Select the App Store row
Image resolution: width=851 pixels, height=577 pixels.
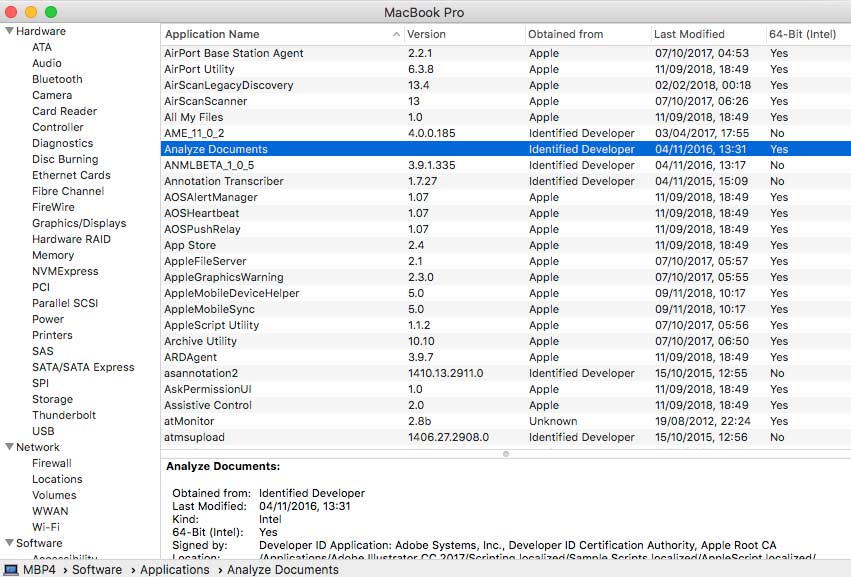point(506,245)
